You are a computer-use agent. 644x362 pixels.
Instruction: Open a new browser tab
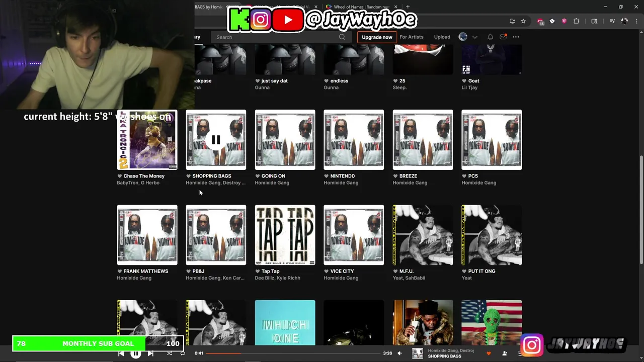pos(408,7)
